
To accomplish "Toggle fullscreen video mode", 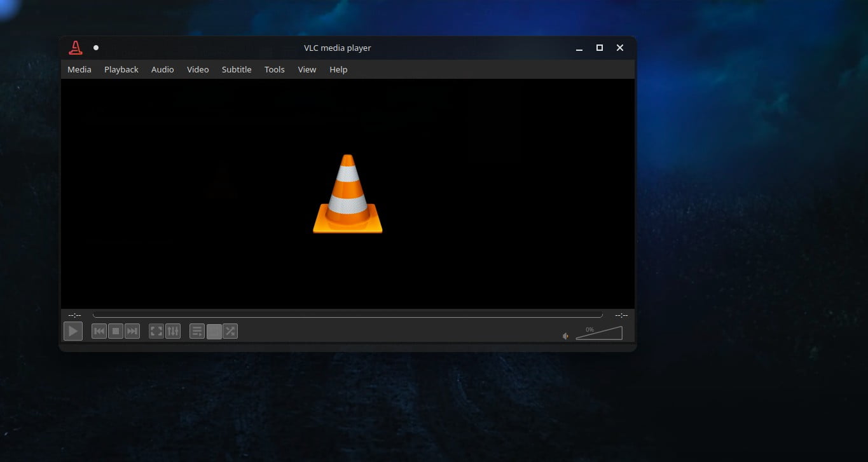I will click(x=156, y=331).
